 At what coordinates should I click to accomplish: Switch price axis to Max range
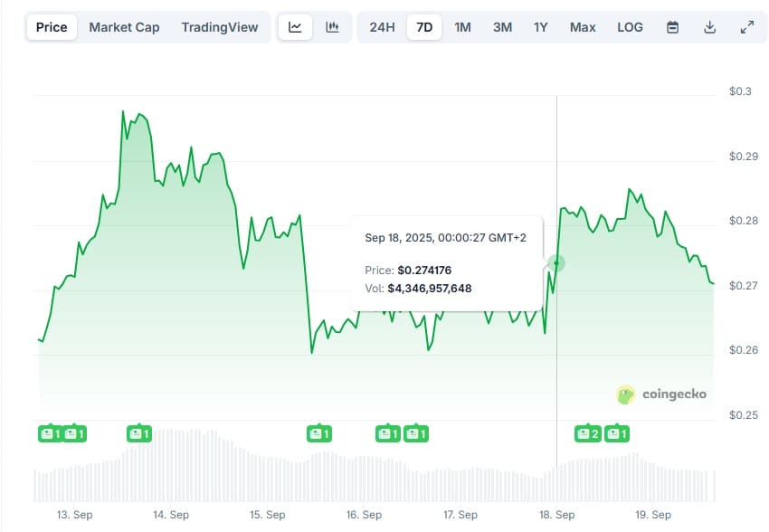pos(582,27)
